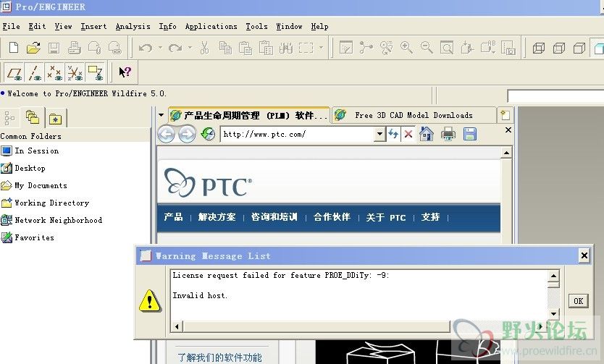The height and width of the screenshot is (364, 604).
Task: Open the Redo history dropdown arrow
Action: click(190, 48)
